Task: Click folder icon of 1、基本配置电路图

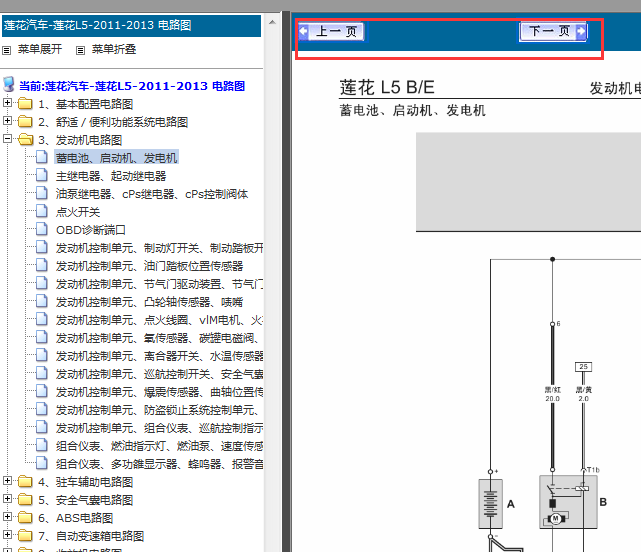Action: pyautogui.click(x=25, y=103)
